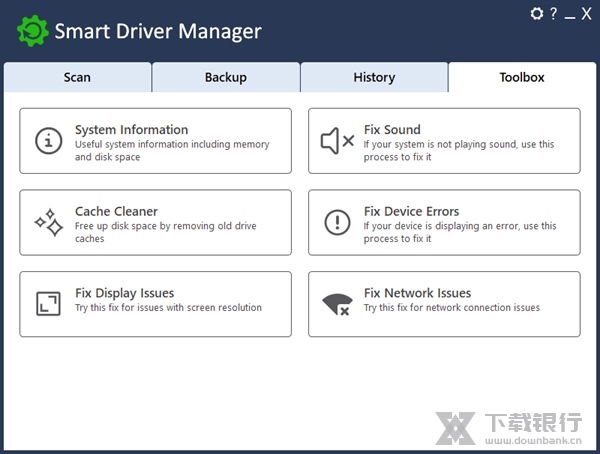Run Cache Cleaner by its title text
Viewport: 600px width, 454px height.
coord(116,211)
